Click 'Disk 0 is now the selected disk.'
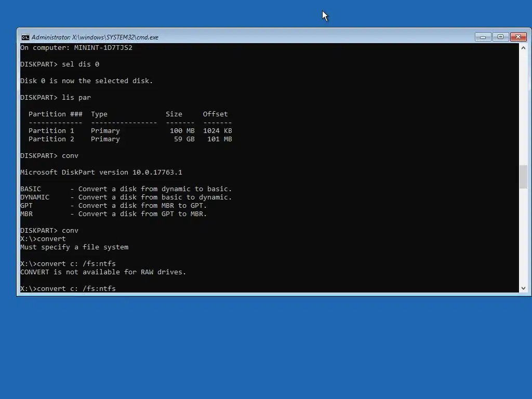The height and width of the screenshot is (399, 532). pos(87,81)
